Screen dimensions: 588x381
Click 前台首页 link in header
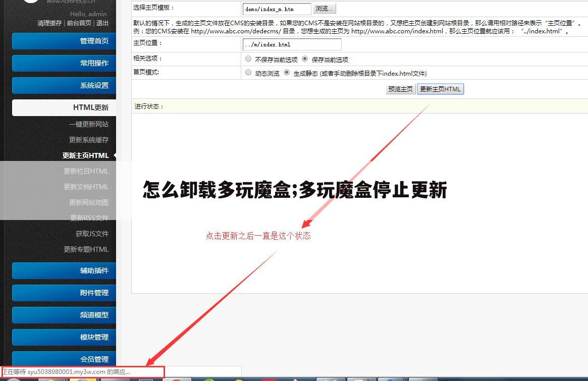pos(79,23)
